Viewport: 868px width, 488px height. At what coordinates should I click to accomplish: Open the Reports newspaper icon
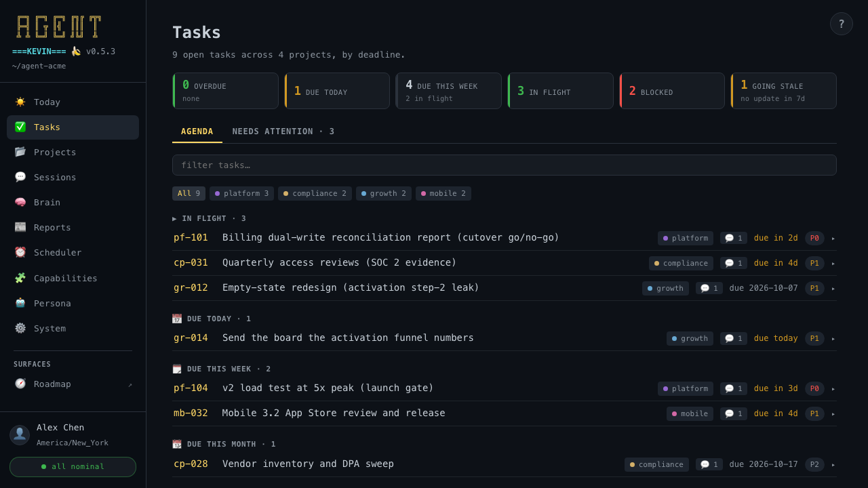(x=20, y=227)
